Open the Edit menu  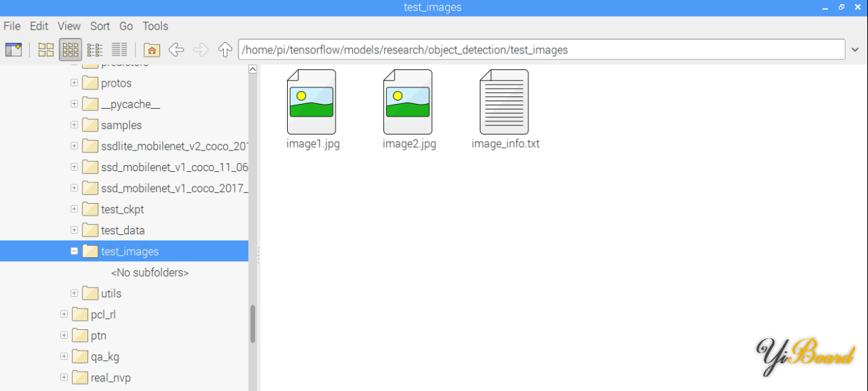click(x=39, y=26)
